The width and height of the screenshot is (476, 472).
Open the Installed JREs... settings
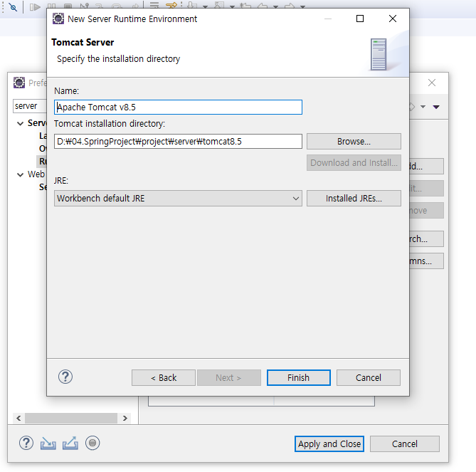[x=354, y=199]
